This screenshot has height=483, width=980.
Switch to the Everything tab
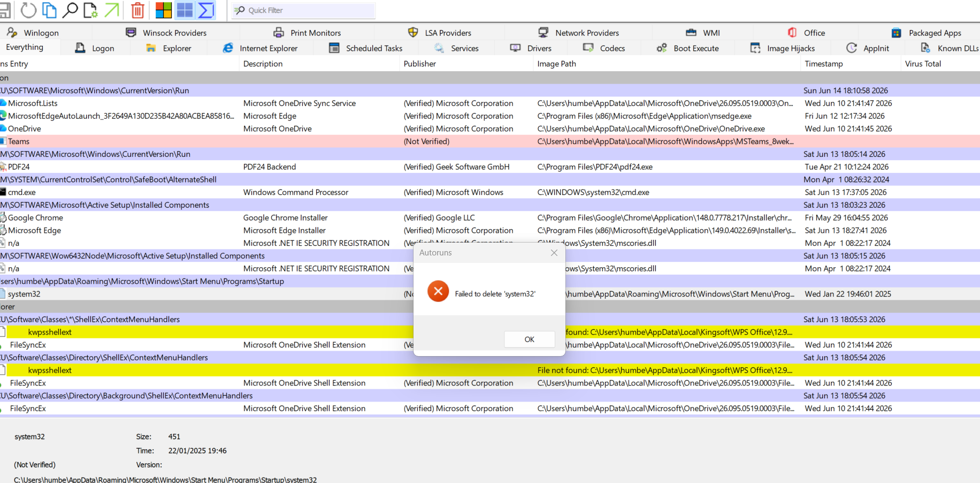pos(25,47)
